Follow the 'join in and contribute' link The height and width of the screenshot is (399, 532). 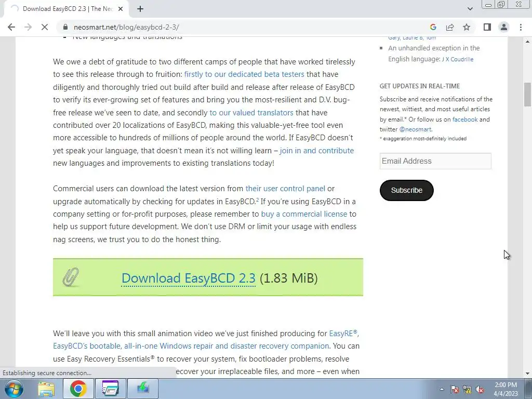[x=317, y=151]
